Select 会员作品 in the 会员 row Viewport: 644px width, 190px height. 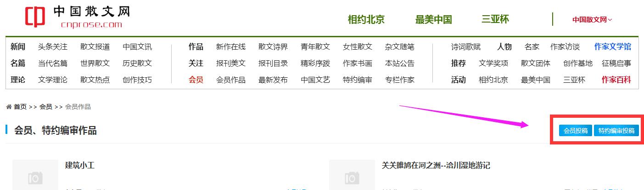coord(231,80)
